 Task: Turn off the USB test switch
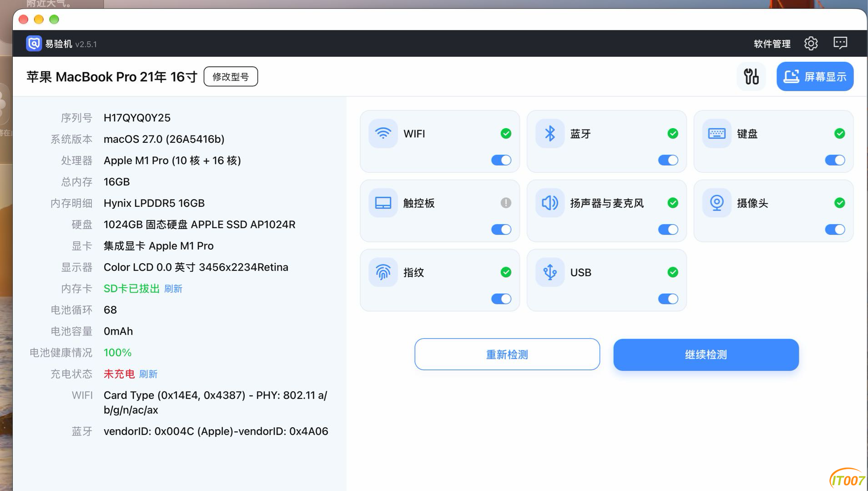(x=668, y=299)
